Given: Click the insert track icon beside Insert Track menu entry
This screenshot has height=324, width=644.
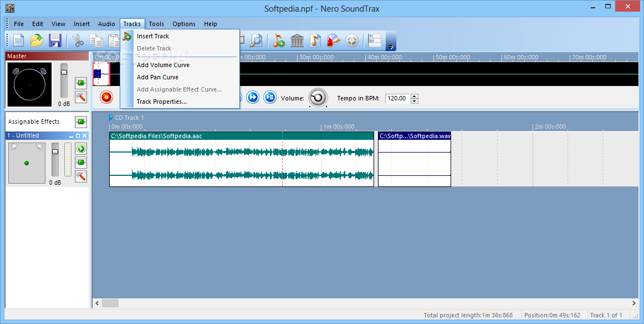Looking at the screenshot, I should tap(127, 36).
